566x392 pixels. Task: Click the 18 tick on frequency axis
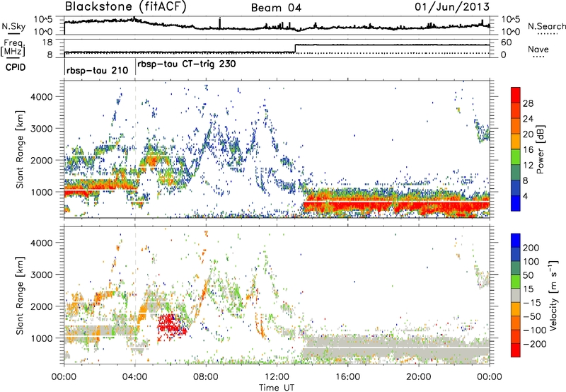tap(47, 42)
